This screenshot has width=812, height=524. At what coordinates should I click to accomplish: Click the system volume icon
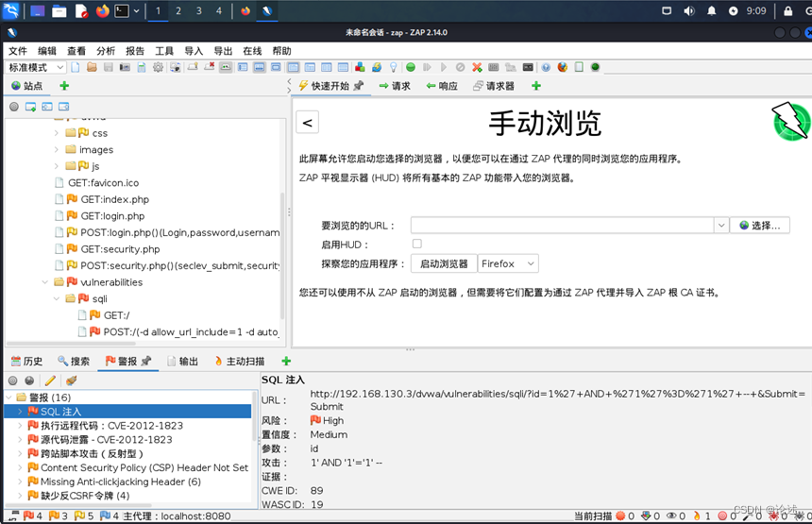tap(688, 11)
